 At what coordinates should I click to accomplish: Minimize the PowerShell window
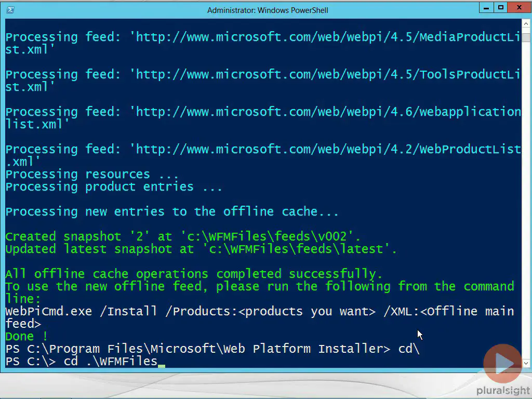point(486,7)
